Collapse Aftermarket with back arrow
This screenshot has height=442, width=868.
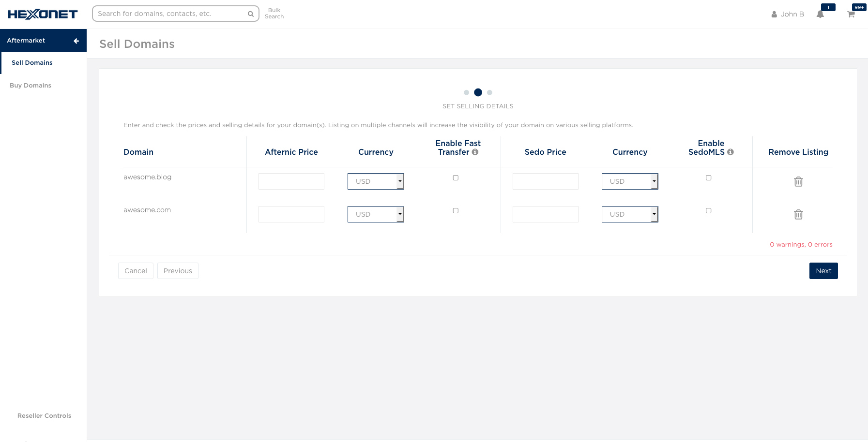pos(76,41)
